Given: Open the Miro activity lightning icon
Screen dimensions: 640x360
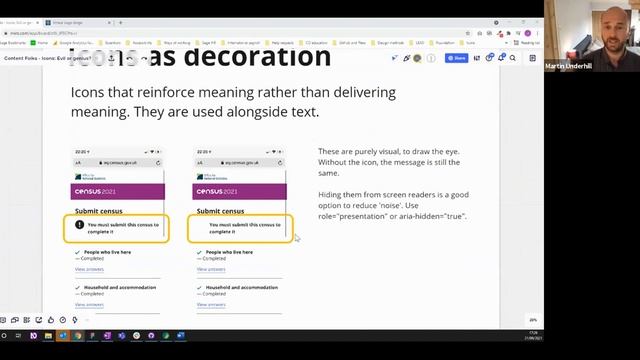Looking at the screenshot, I should coord(75,320).
